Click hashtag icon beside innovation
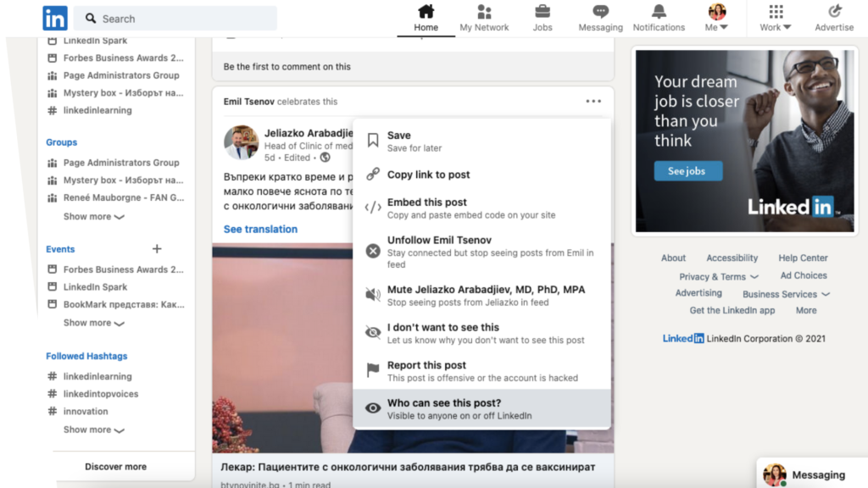 52,411
